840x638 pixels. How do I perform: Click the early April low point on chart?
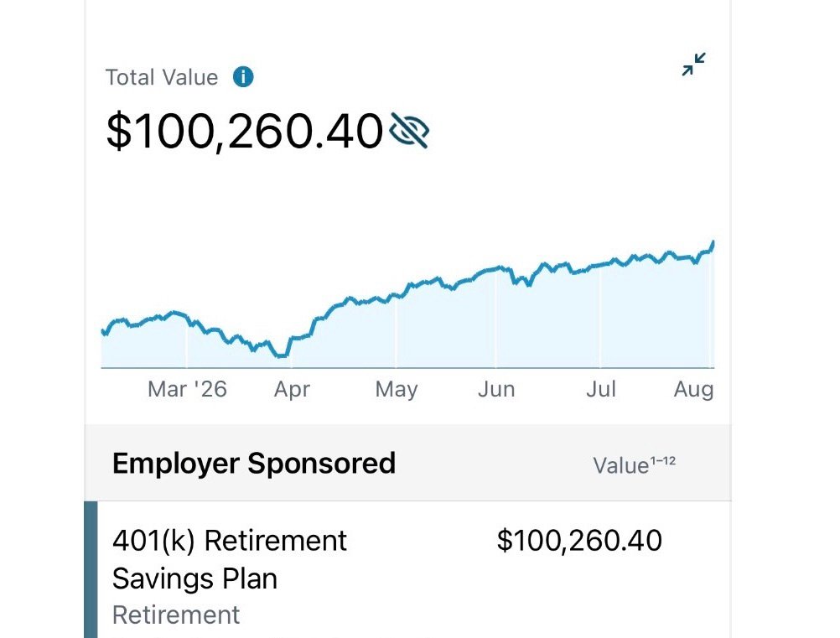281,355
